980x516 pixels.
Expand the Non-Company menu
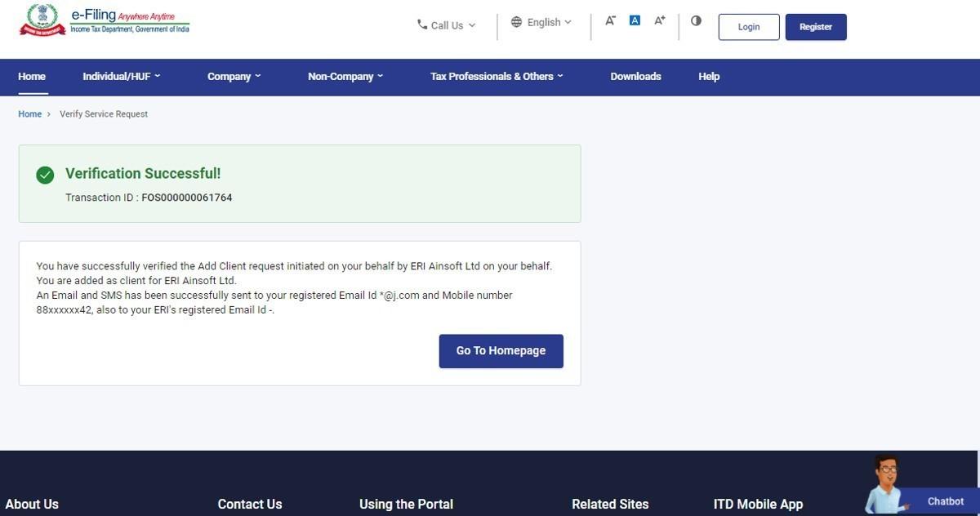coord(345,76)
